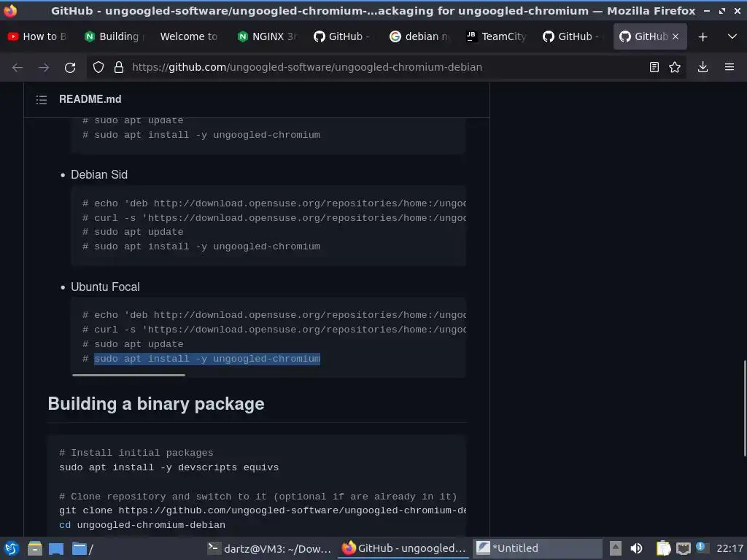747x560 pixels.
Task: Open the Firefox downloads panel
Action: tap(703, 67)
